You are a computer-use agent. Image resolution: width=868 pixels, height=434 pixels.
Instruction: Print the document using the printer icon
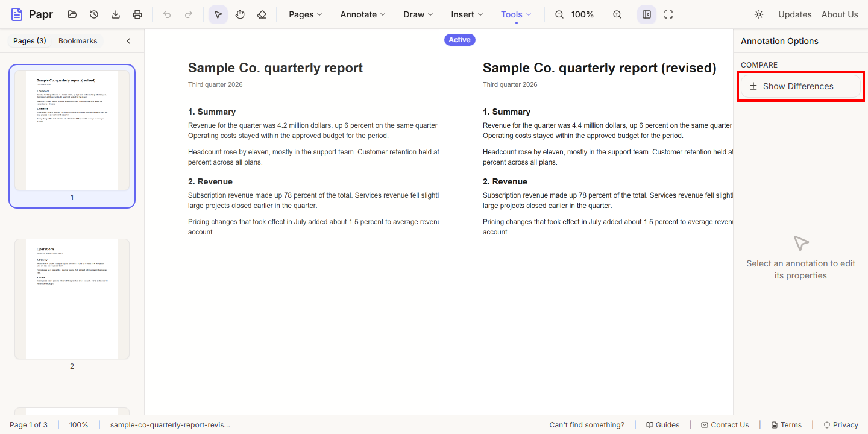(137, 14)
